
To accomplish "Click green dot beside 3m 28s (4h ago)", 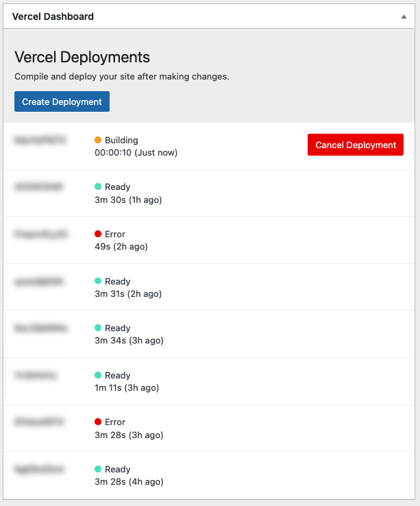I will tap(98, 469).
